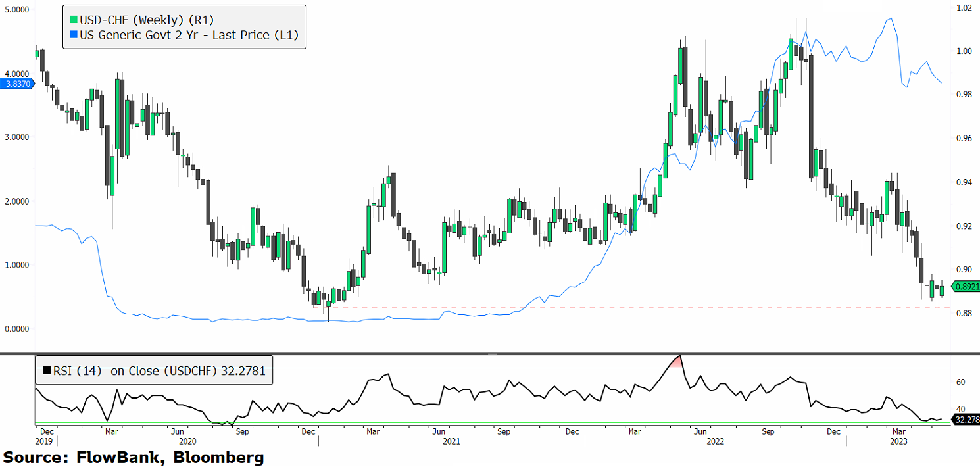Click the pane divider above the RSI panel

[490, 353]
